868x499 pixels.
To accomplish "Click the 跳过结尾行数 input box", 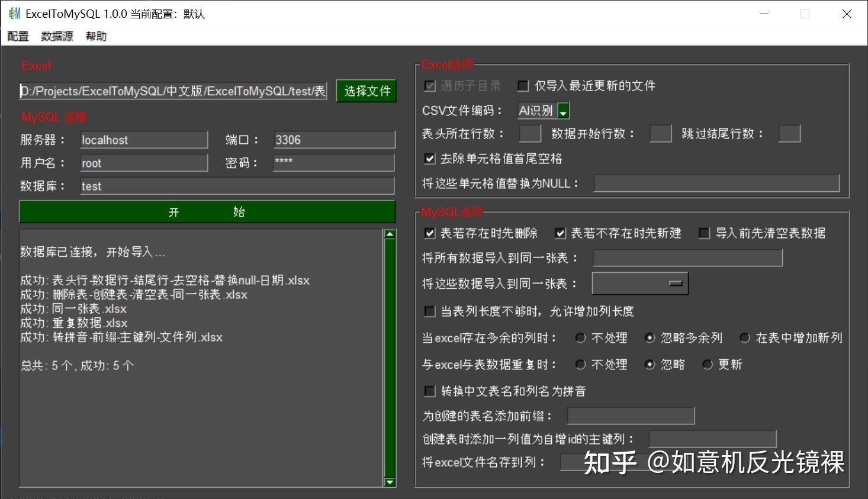I will [789, 134].
